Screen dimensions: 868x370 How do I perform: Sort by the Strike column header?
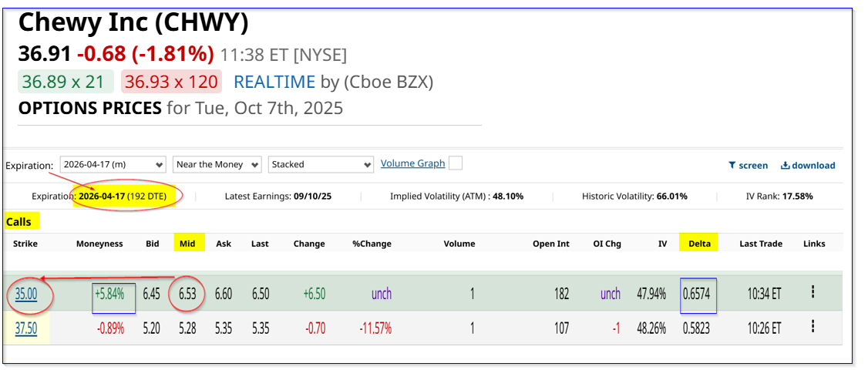25,244
